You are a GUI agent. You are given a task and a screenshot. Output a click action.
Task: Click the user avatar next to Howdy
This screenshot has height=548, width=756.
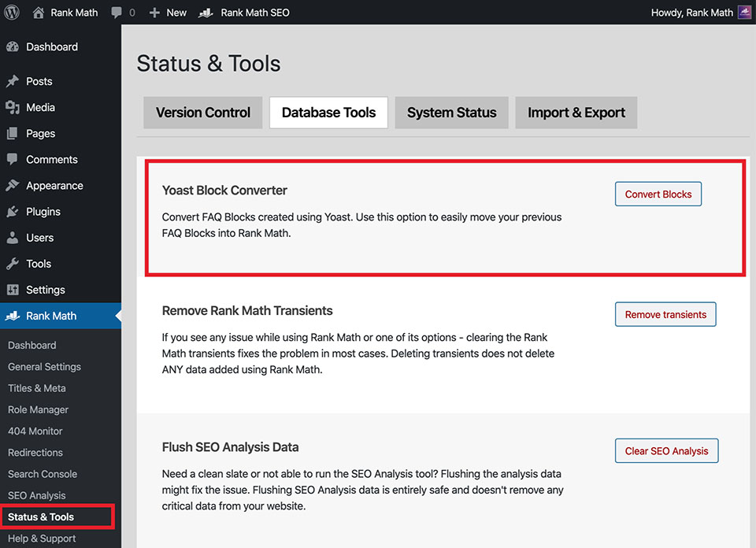tap(744, 13)
